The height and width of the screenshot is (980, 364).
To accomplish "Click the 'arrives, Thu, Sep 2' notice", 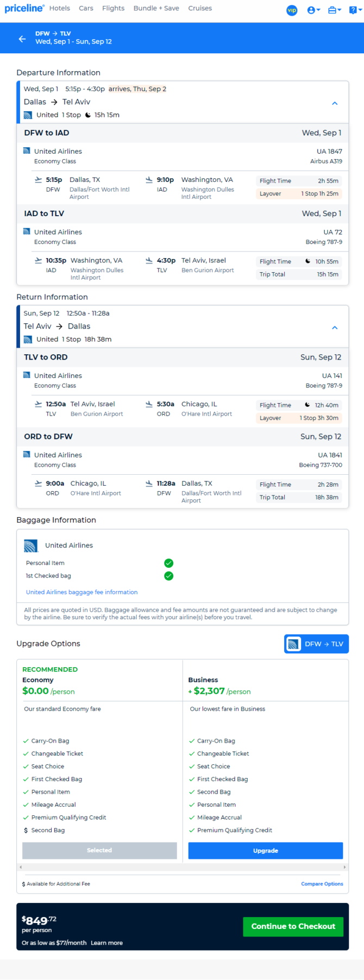I will [x=137, y=89].
